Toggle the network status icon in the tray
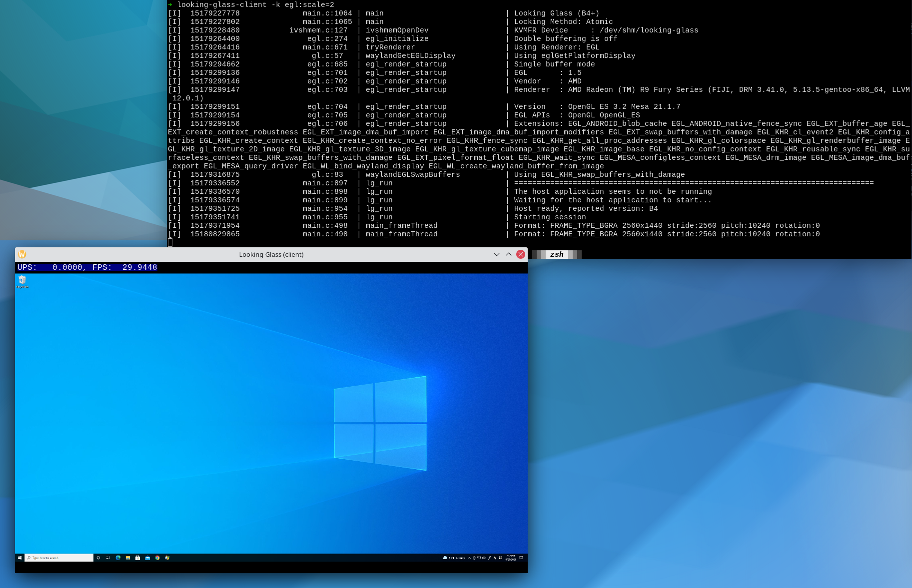 click(479, 558)
